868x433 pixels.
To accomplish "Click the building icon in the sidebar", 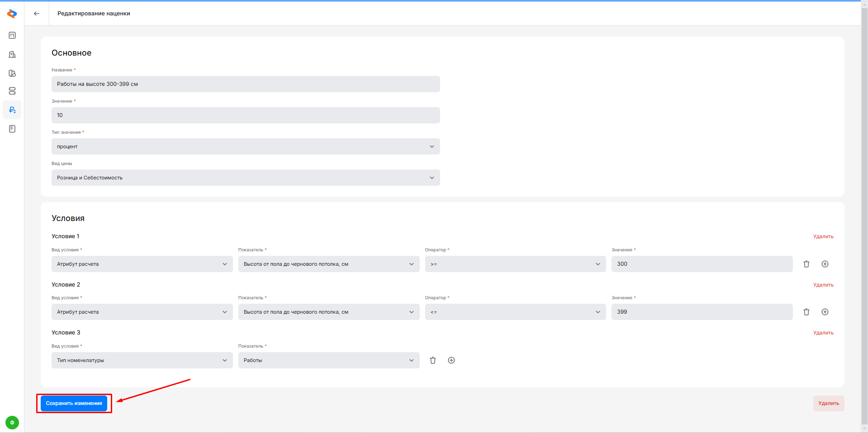I will coord(12,54).
